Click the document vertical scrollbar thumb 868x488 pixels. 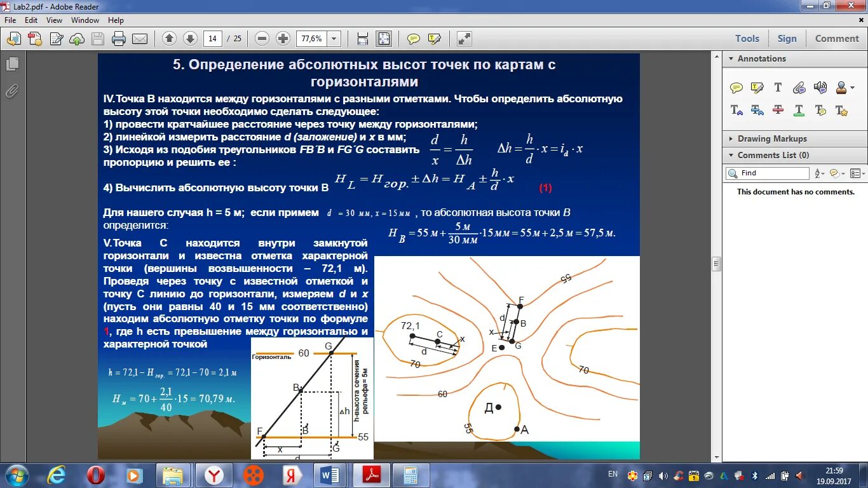point(716,264)
